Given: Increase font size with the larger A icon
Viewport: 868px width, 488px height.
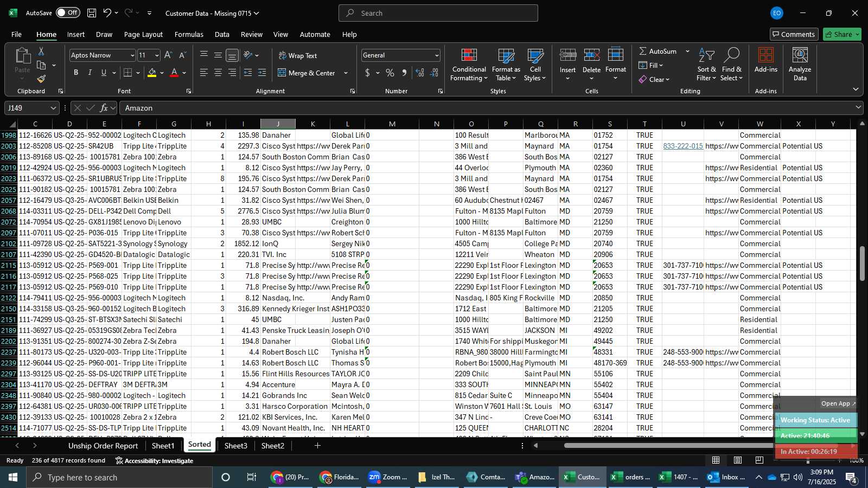Looking at the screenshot, I should (168, 55).
